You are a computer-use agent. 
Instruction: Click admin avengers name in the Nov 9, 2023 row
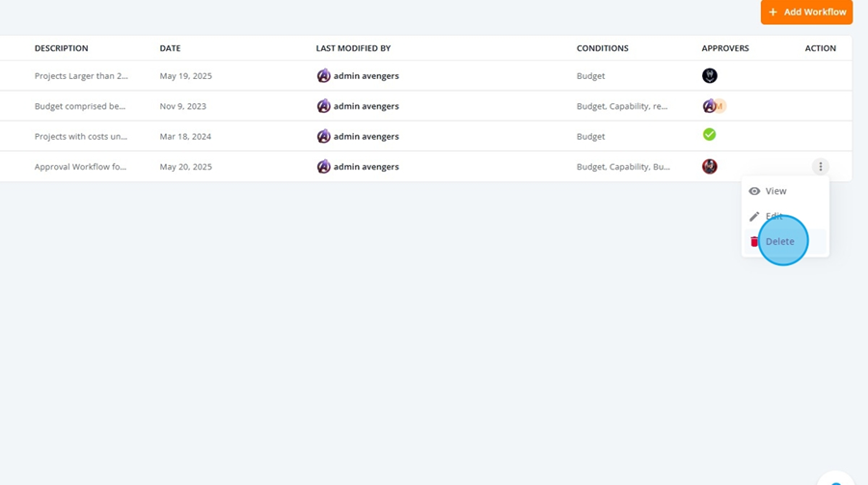click(x=366, y=106)
